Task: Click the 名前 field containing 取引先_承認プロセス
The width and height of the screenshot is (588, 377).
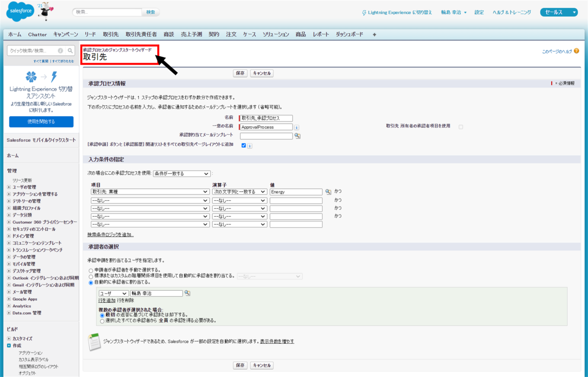Action: [x=266, y=118]
